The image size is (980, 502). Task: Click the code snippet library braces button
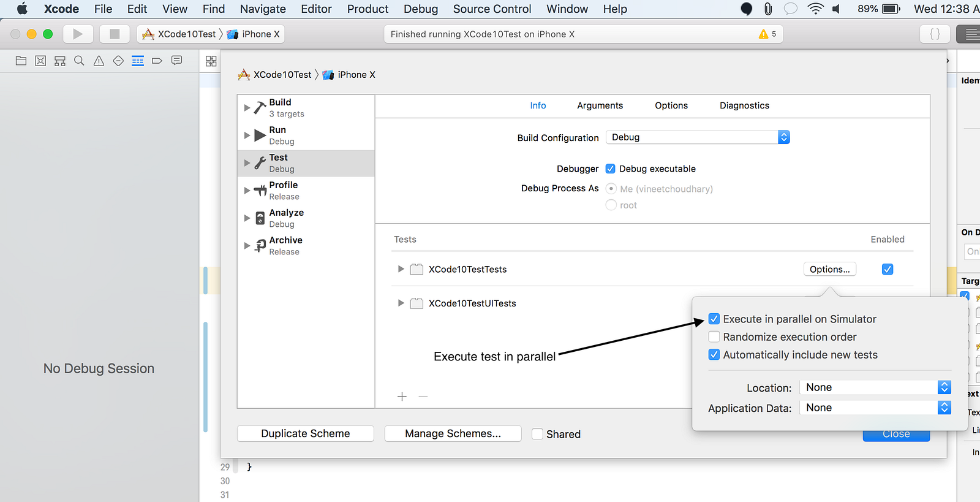935,34
